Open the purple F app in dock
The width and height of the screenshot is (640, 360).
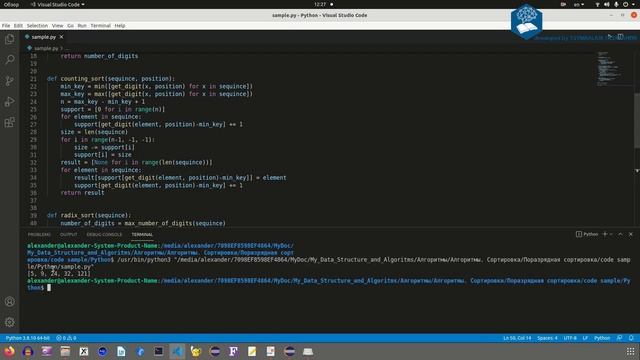[233, 351]
